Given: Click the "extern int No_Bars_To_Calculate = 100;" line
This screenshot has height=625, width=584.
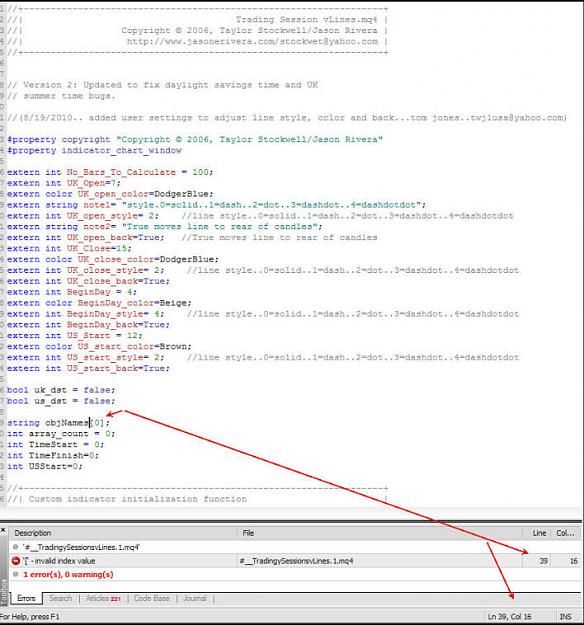Looking at the screenshot, I should (x=110, y=172).
